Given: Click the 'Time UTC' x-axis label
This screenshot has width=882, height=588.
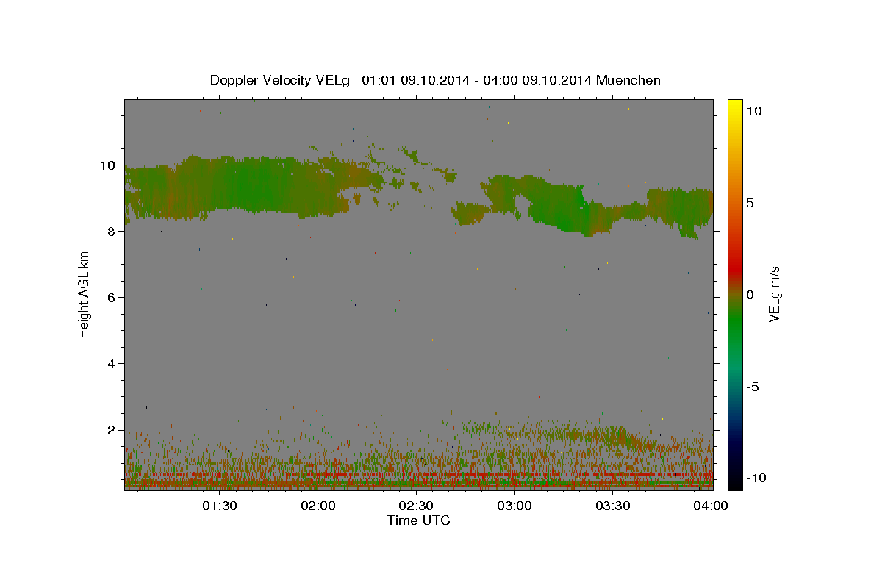Looking at the screenshot, I should (x=418, y=520).
